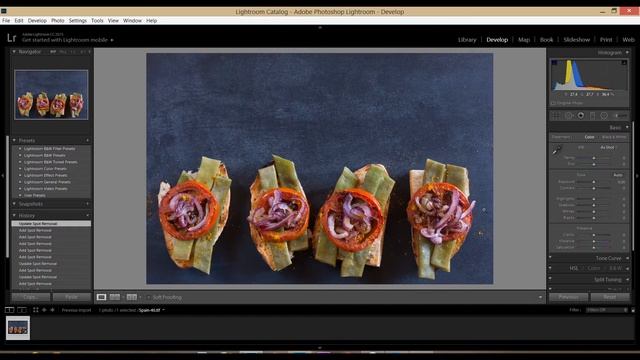640x360 pixels.
Task: Select Black & White treatment
Action: (614, 137)
